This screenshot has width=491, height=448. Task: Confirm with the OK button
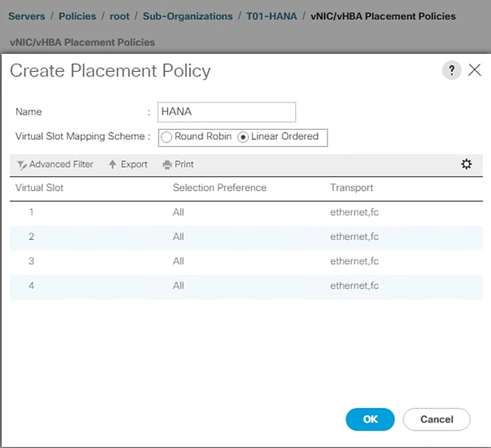370,419
